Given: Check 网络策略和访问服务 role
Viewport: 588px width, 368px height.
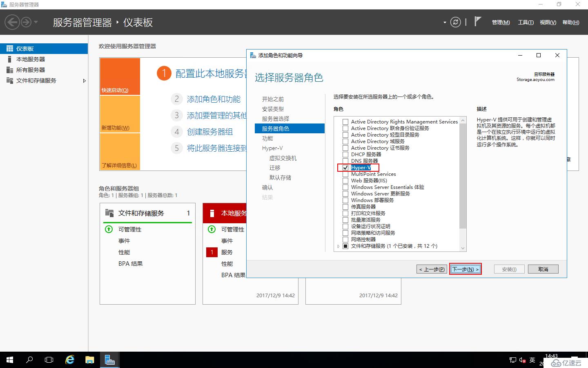Looking at the screenshot, I should [345, 233].
